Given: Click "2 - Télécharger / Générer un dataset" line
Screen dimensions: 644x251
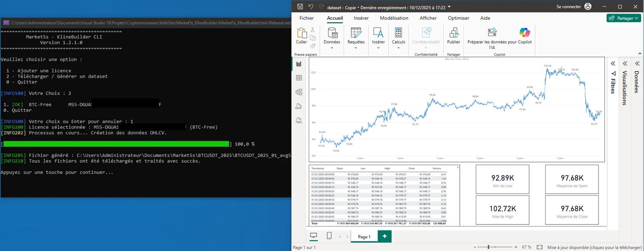Looking at the screenshot, I should (57, 76).
